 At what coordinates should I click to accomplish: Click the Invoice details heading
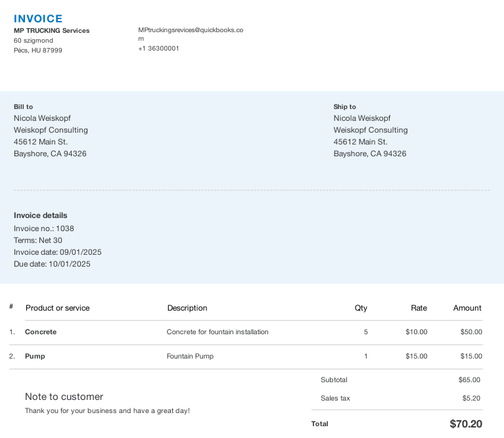point(40,215)
